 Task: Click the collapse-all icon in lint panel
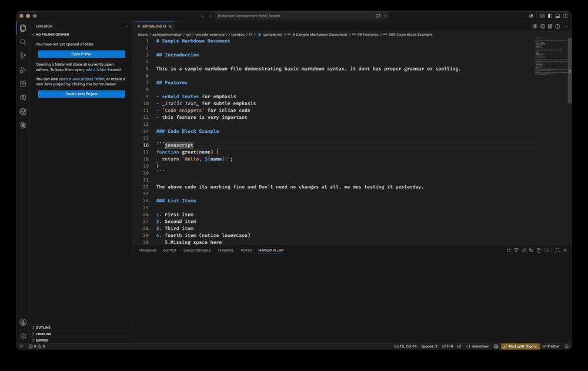coord(546,250)
